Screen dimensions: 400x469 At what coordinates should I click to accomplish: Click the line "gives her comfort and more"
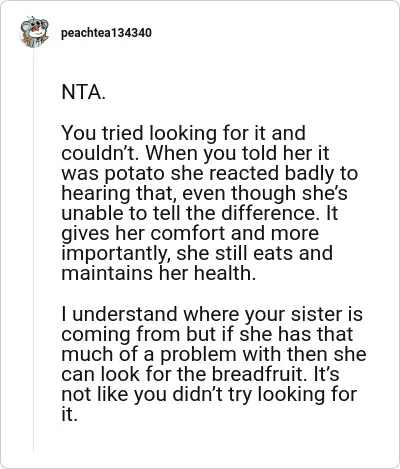pyautogui.click(x=190, y=234)
